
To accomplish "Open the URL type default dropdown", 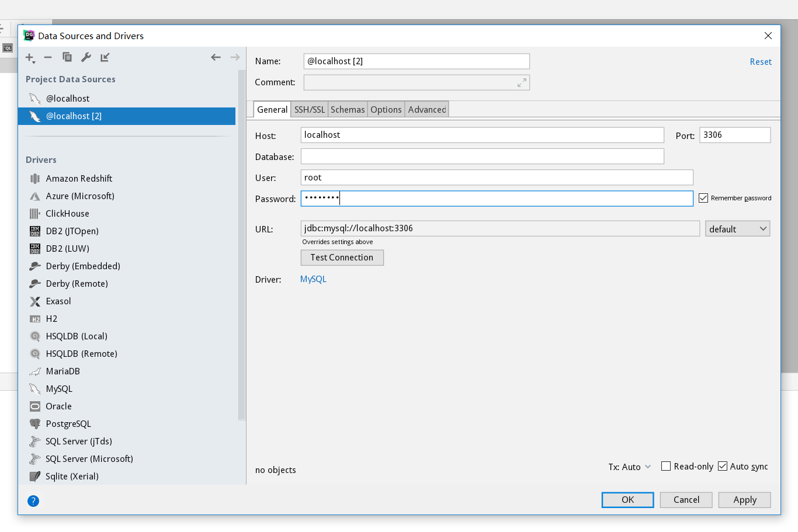I will [738, 229].
